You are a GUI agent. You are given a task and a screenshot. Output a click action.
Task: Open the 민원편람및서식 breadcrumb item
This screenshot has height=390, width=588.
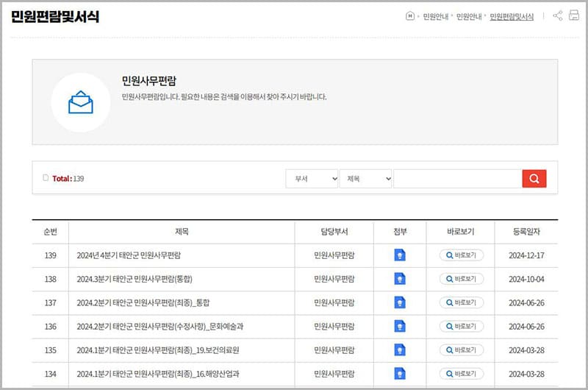pyautogui.click(x=512, y=17)
